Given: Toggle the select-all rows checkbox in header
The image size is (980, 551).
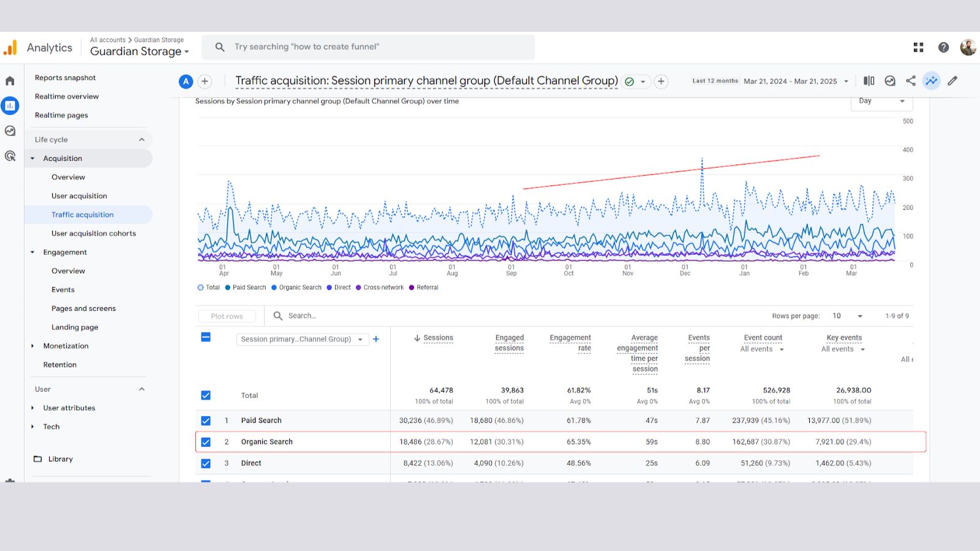Looking at the screenshot, I should (206, 337).
